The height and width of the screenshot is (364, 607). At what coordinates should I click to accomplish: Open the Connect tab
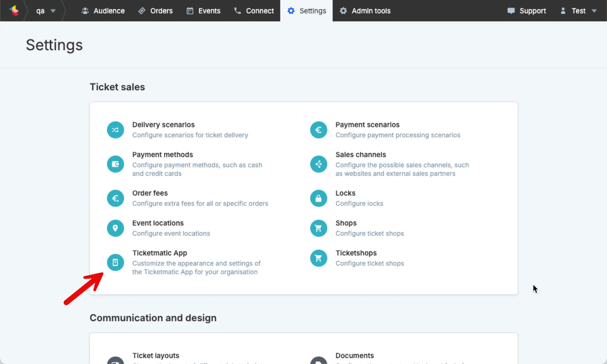coord(254,11)
